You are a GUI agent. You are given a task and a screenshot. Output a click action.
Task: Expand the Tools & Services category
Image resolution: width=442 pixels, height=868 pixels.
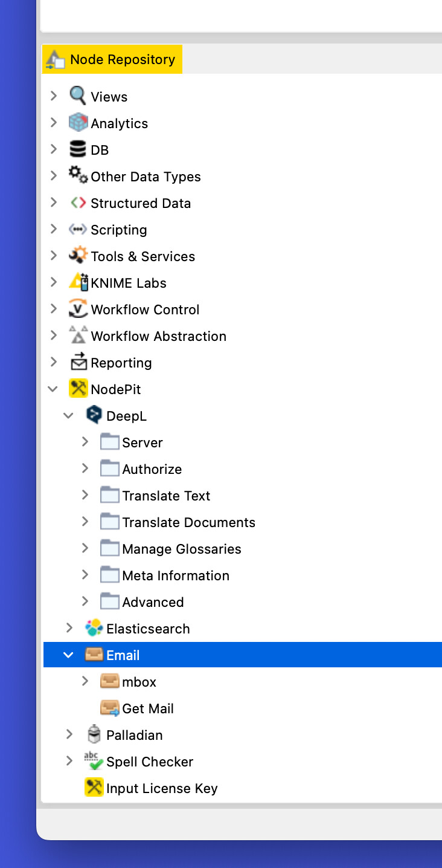[x=54, y=255]
